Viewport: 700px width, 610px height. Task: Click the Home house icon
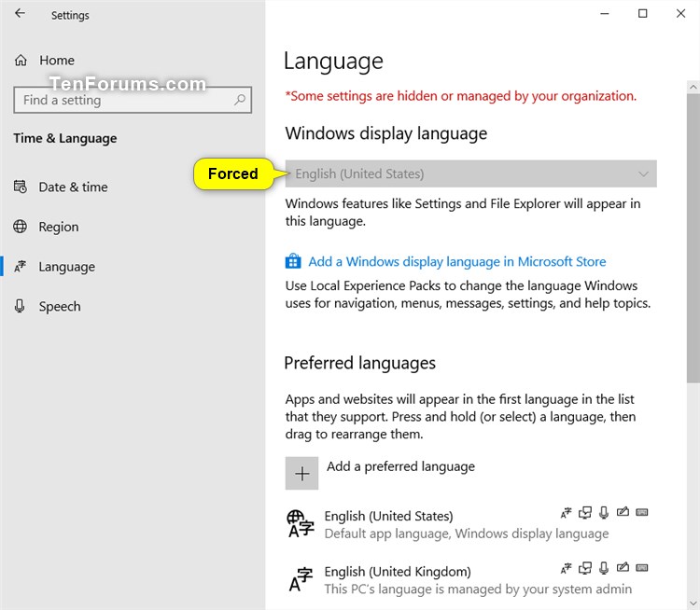[21, 61]
